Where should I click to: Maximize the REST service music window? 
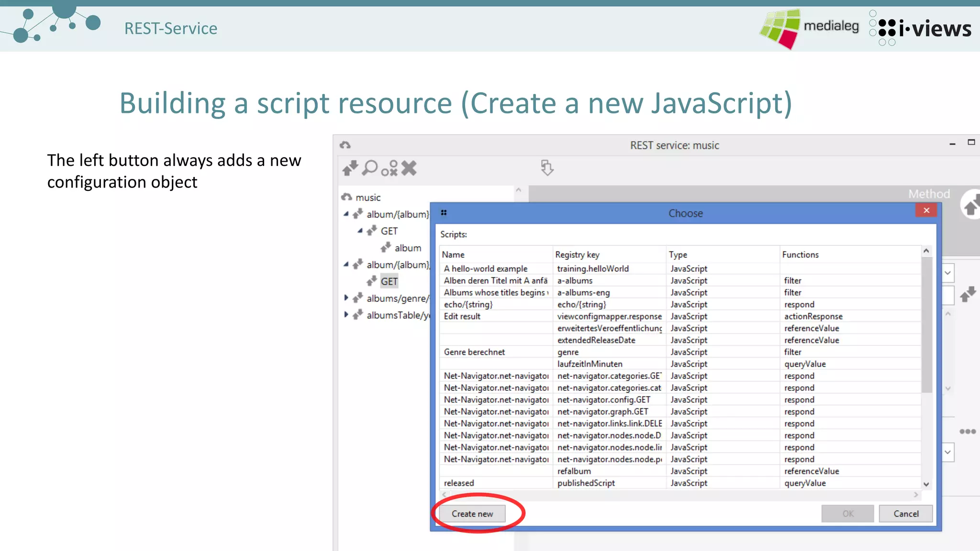(971, 143)
